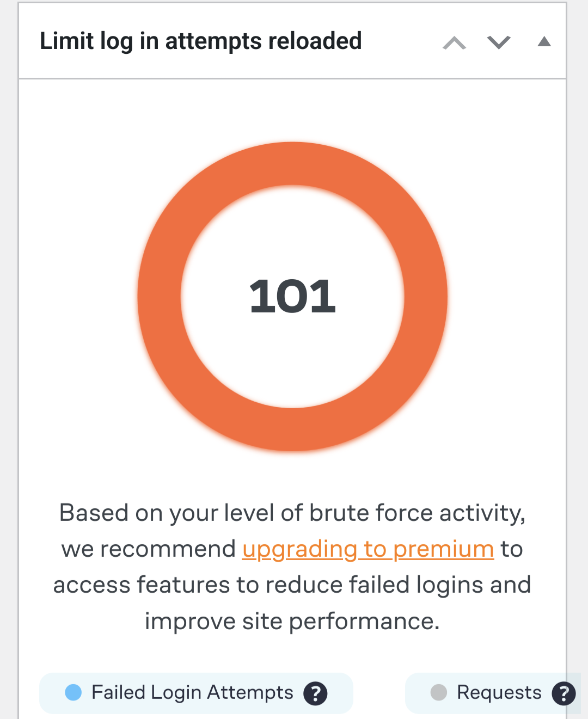Viewport: 588px width, 719px height.
Task: Click the orange donut chart ring
Action: click(160, 297)
